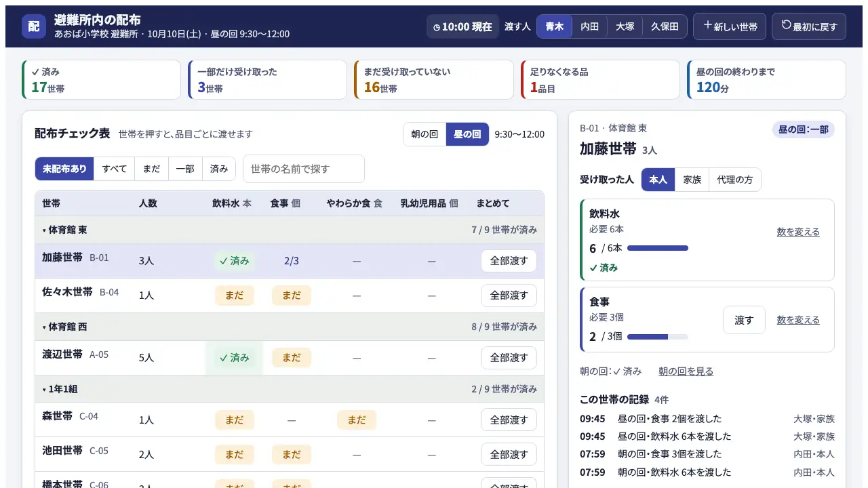Switch to the 朝の回 tab
This screenshot has height=488, width=868.
point(425,134)
